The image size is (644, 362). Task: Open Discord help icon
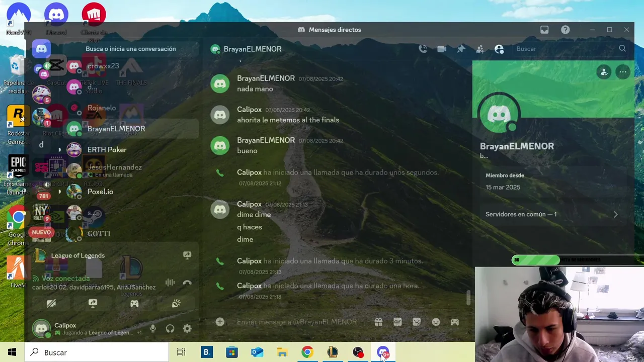566,30
